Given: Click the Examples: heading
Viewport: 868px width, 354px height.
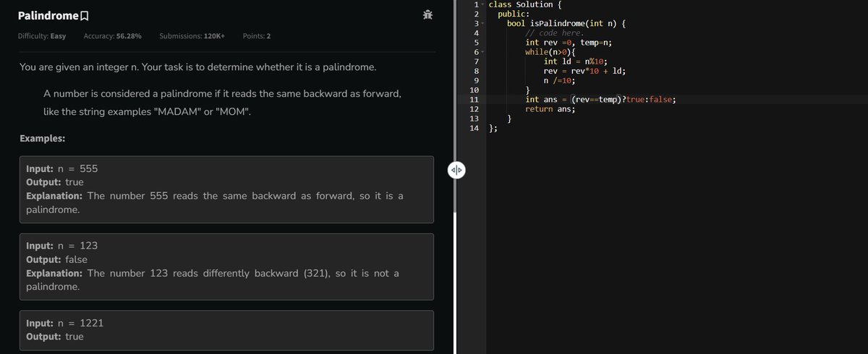Looking at the screenshot, I should (x=42, y=138).
